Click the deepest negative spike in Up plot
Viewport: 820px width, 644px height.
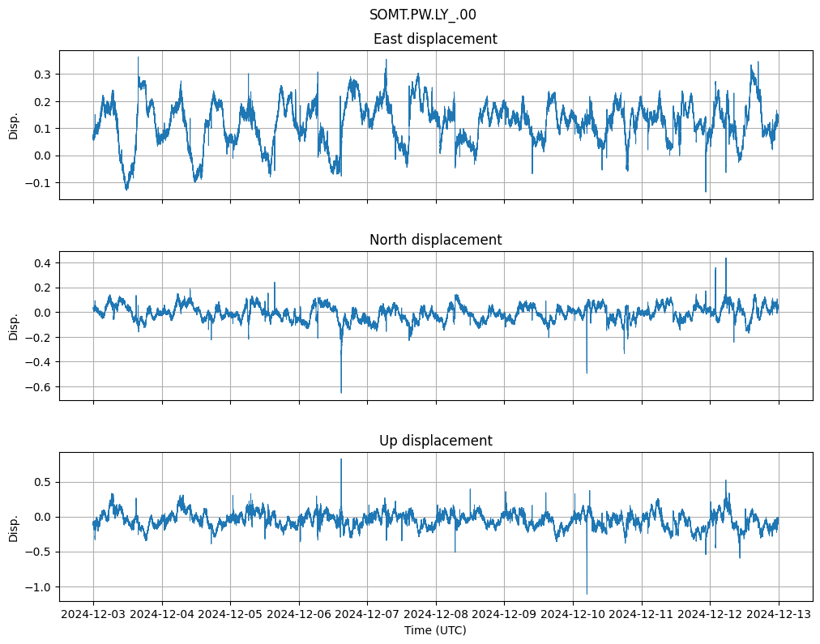(587, 591)
